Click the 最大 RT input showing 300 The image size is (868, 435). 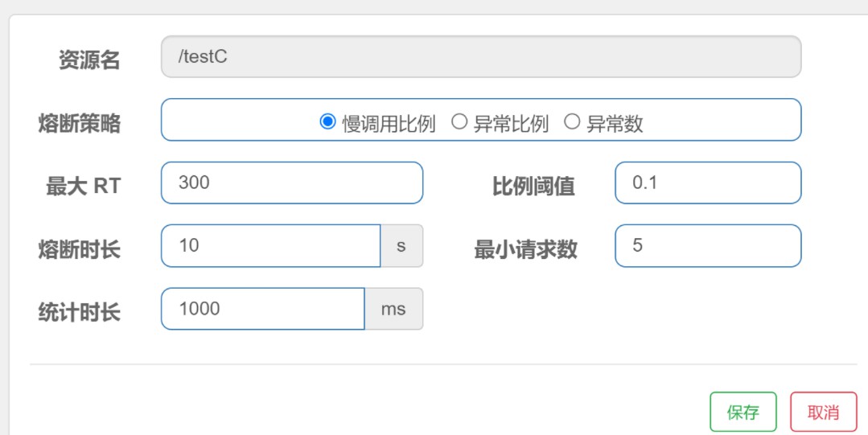292,183
